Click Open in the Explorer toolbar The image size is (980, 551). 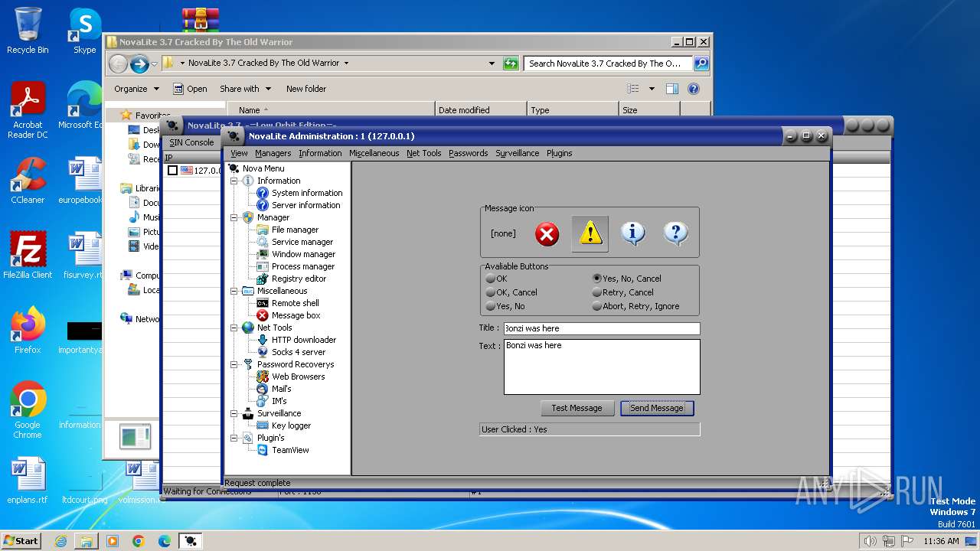[x=190, y=89]
